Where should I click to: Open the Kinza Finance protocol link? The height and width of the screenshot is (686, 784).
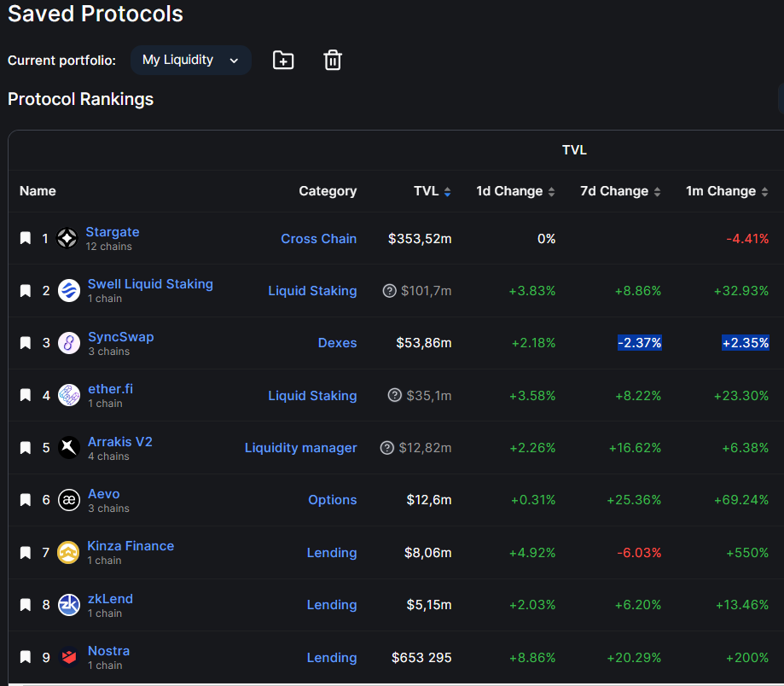(x=131, y=546)
